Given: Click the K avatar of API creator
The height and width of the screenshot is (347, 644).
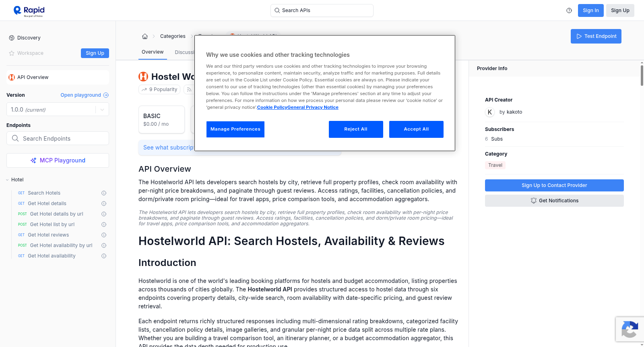Looking at the screenshot, I should tap(490, 112).
